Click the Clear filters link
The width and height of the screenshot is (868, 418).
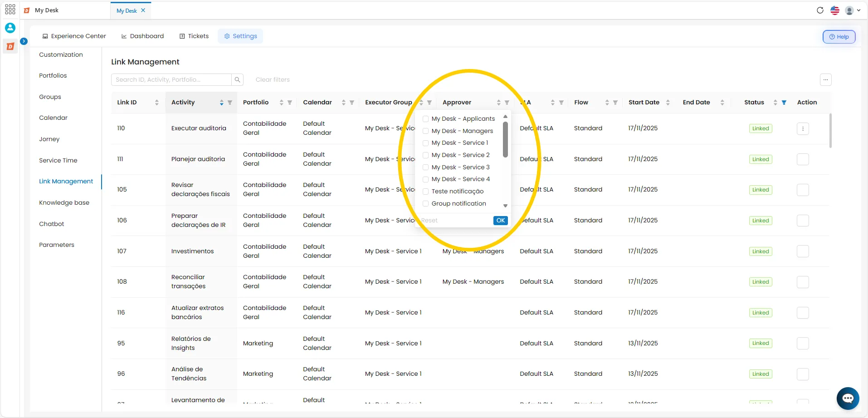click(273, 80)
